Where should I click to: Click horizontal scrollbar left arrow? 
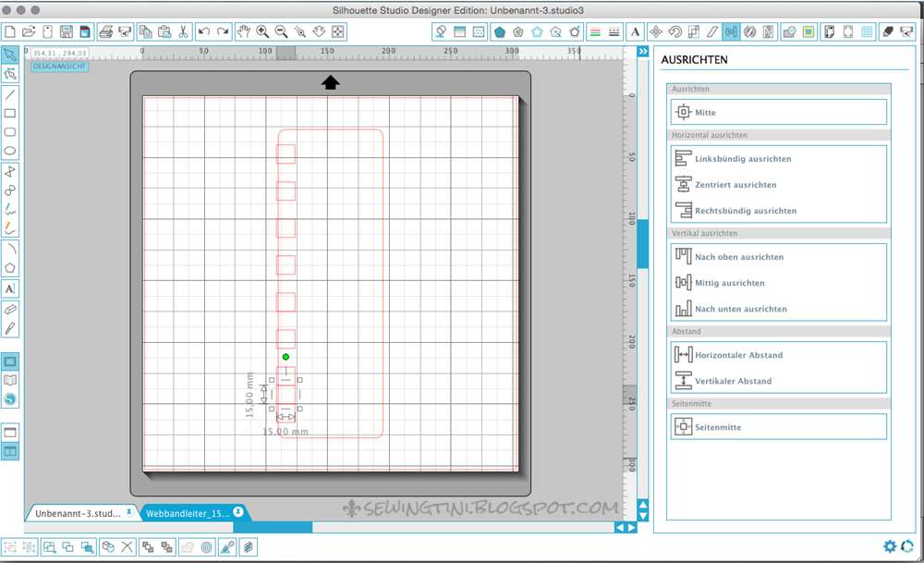click(x=619, y=528)
